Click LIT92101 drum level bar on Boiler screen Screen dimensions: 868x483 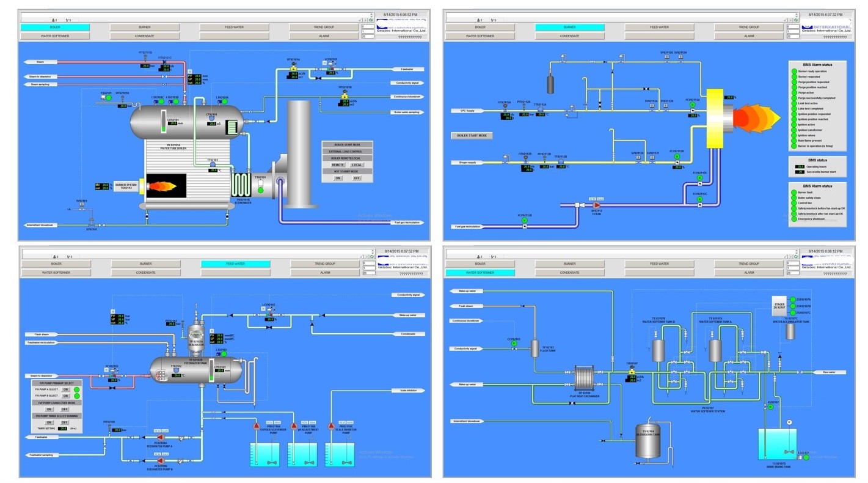(164, 122)
